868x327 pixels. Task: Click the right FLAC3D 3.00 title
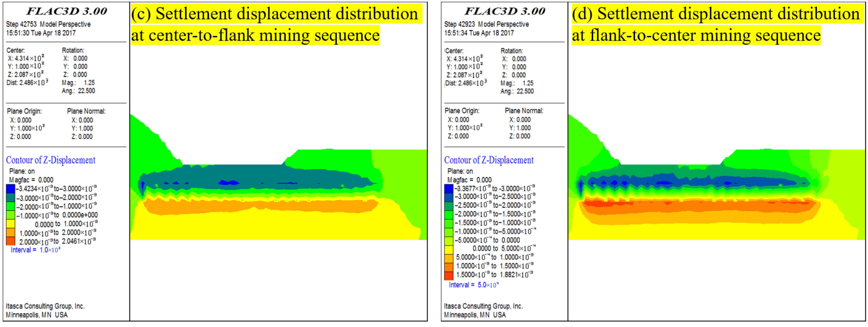pos(505,11)
